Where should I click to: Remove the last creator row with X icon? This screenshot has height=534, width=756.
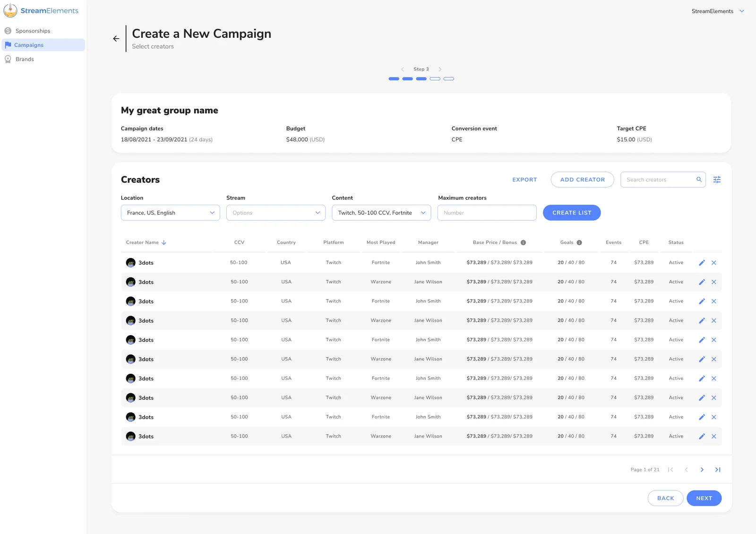click(x=714, y=436)
